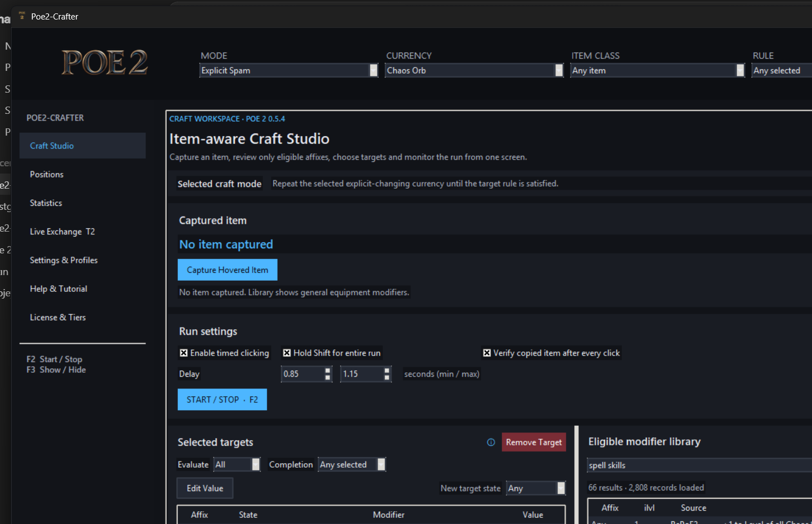Click the Source column header in modifier library
812x524 pixels.
694,508
